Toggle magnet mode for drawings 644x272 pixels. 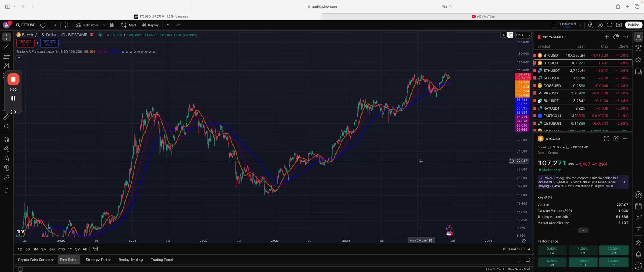pyautogui.click(x=6, y=139)
